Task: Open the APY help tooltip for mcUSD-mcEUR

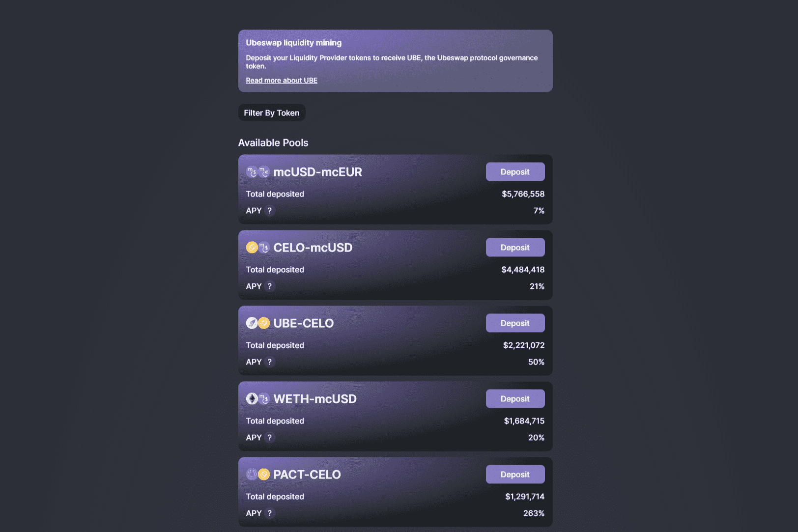Action: click(269, 210)
